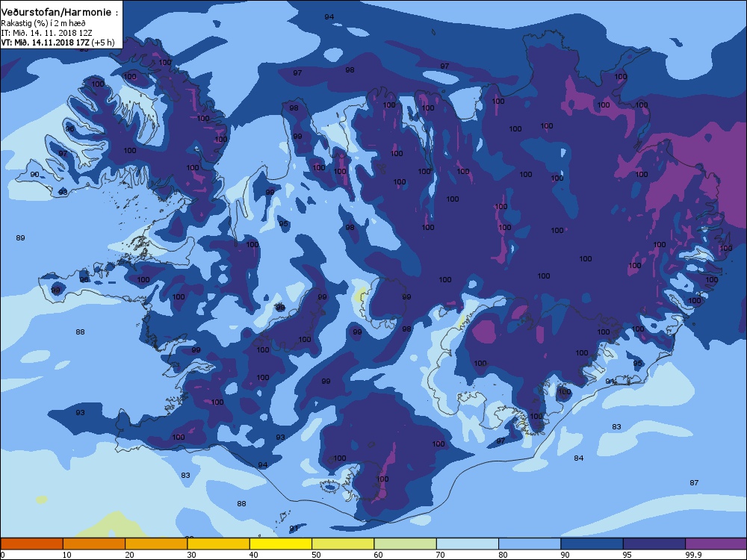Viewport: 747px width, 560px height.
Task: Pick the 20–30 legend color swatch
Action: 156,544
